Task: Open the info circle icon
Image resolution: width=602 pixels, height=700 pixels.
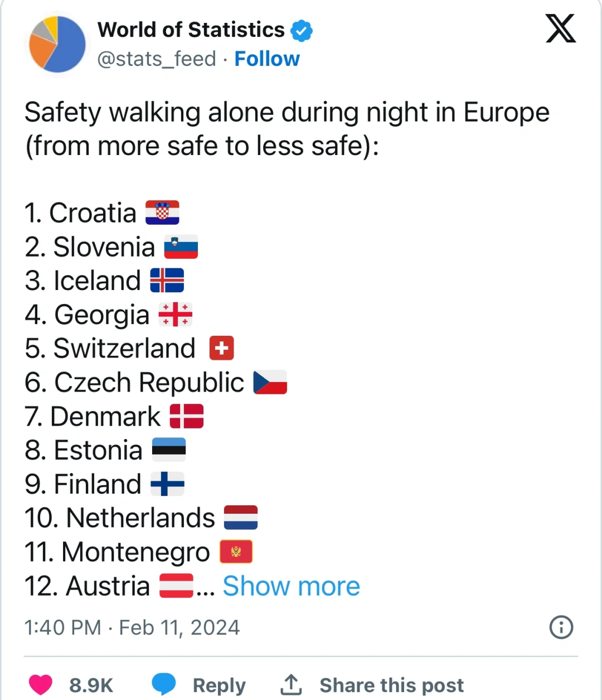Action: point(561,627)
